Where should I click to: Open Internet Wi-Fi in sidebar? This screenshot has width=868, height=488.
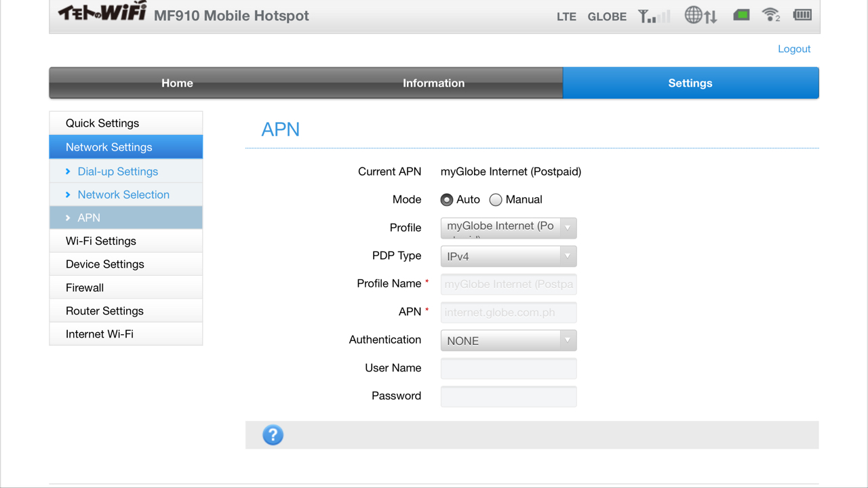coord(126,334)
